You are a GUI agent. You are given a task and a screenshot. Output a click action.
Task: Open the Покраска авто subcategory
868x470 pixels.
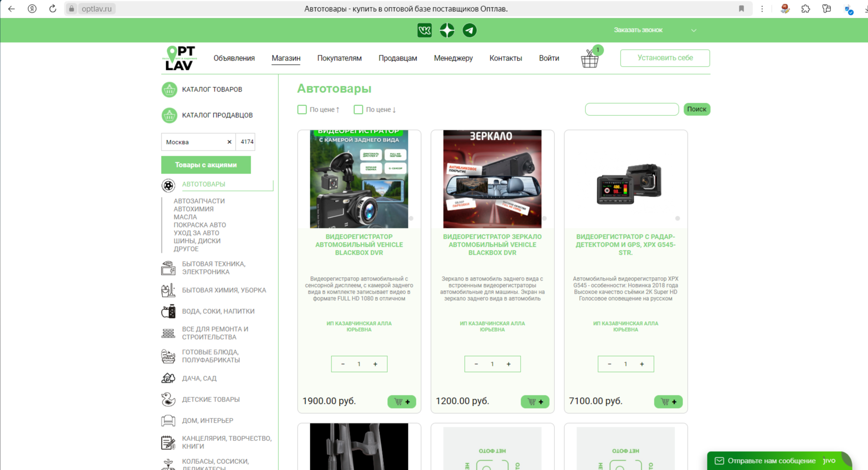(x=200, y=225)
